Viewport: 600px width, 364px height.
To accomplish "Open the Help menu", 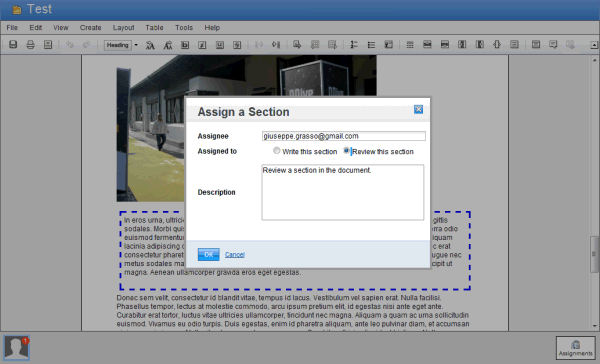I will pyautogui.click(x=212, y=28).
